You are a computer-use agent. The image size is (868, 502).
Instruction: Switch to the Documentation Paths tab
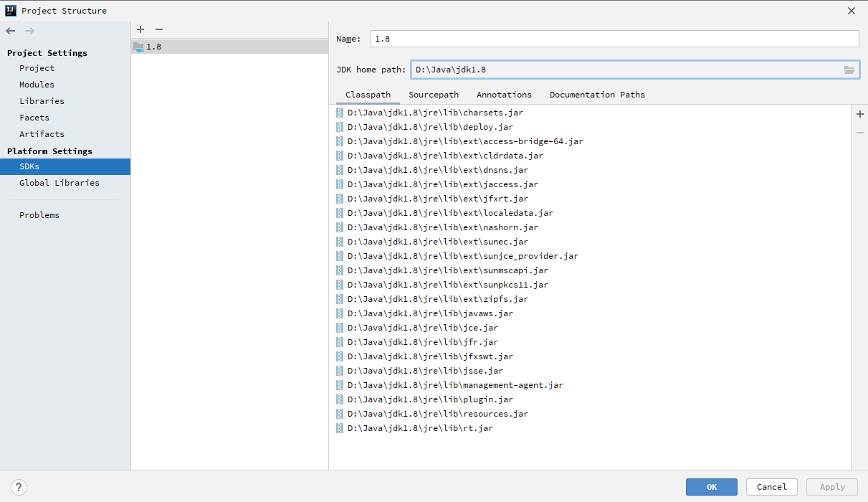click(x=597, y=95)
